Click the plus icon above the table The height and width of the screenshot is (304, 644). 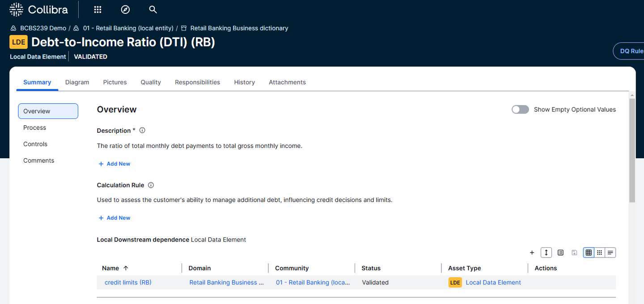pyautogui.click(x=532, y=253)
